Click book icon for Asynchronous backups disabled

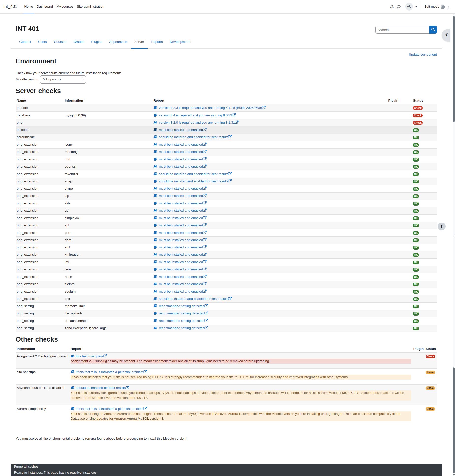(x=72, y=388)
